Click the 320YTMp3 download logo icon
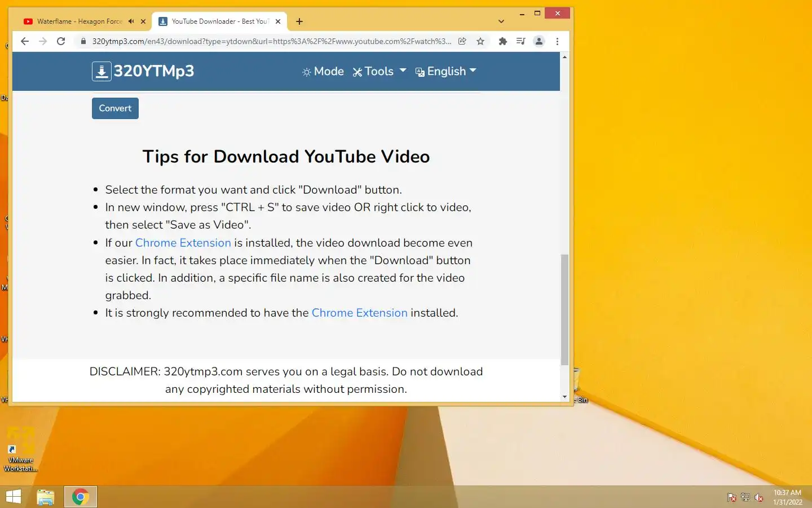 [x=101, y=72]
